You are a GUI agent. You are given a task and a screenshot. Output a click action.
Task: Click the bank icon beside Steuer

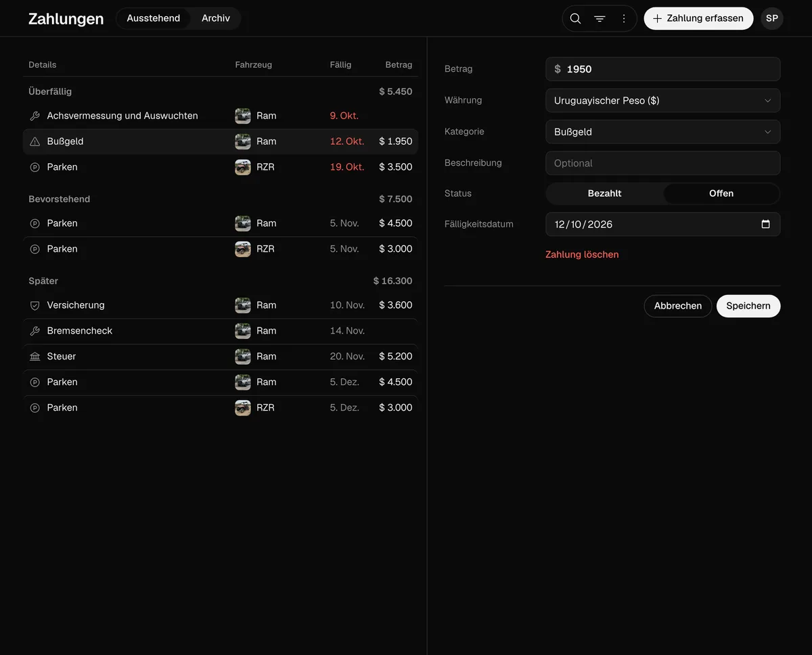click(35, 357)
